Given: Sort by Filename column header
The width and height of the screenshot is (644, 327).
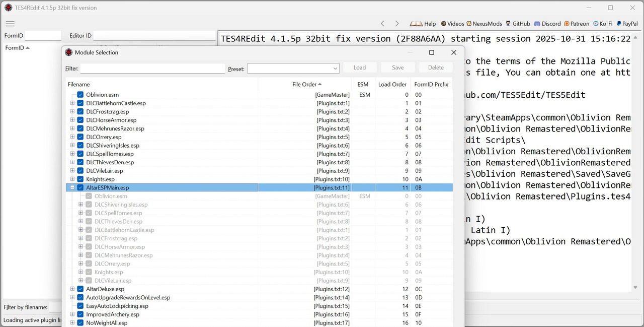Looking at the screenshot, I should pos(162,84).
